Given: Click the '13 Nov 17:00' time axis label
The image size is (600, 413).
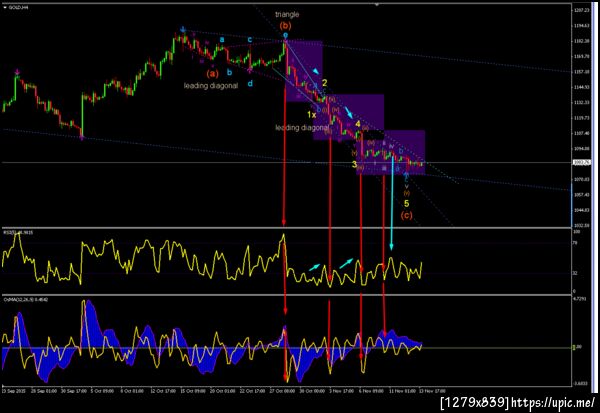Looking at the screenshot, I should pos(432,391).
